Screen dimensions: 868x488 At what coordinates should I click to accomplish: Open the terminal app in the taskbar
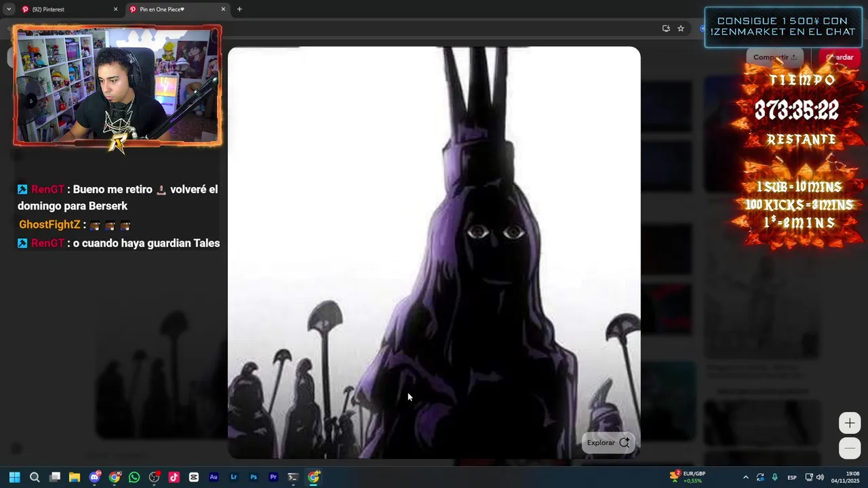click(x=293, y=477)
